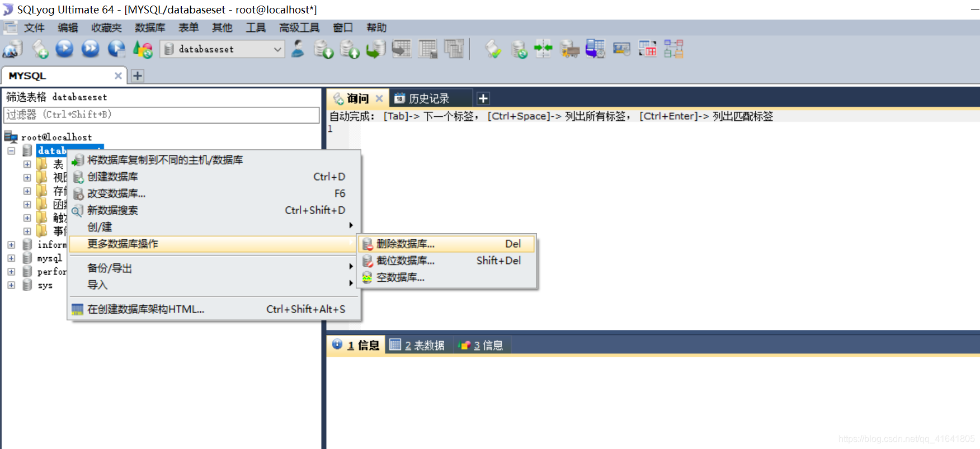
Task: Choose 删除数据库... from submenu
Action: tap(447, 244)
